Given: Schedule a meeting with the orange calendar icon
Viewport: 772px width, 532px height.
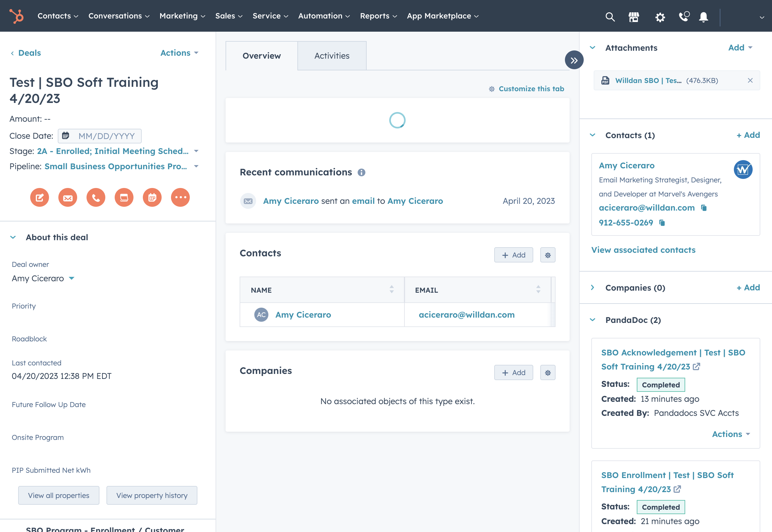Looking at the screenshot, I should pos(152,197).
